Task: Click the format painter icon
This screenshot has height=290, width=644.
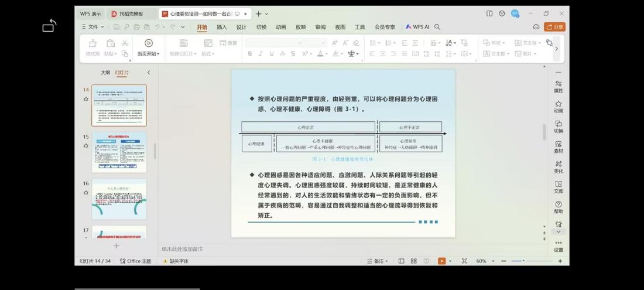Action: point(93,43)
